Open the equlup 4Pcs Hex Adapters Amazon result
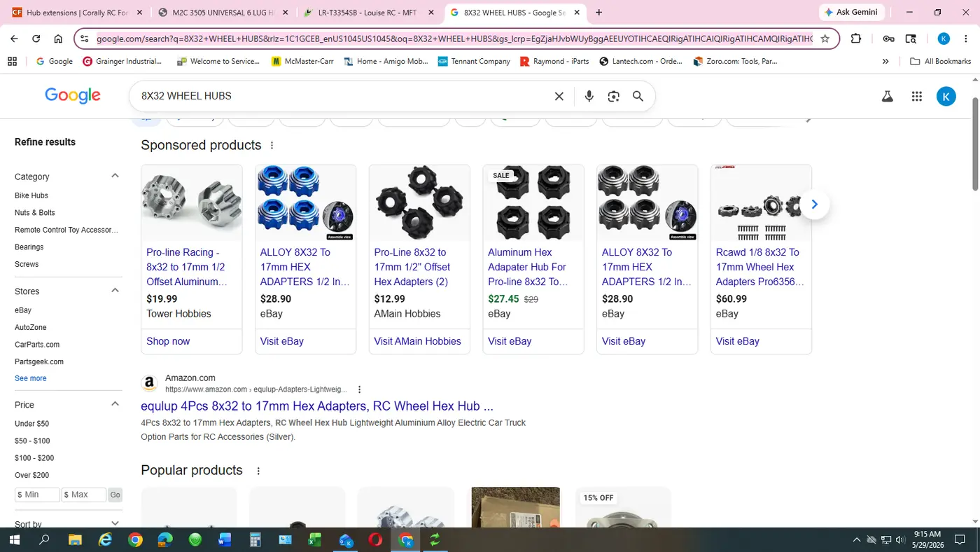Screen dimensions: 980x552 coord(317,406)
